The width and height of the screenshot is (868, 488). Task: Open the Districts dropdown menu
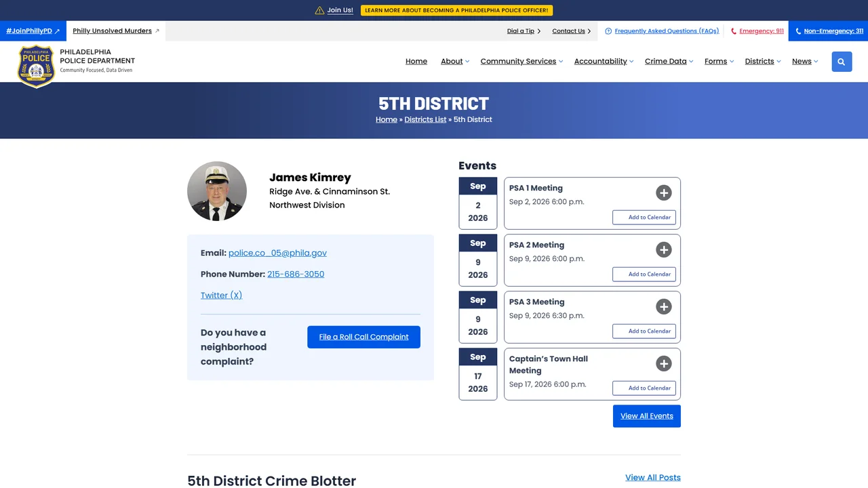762,61
